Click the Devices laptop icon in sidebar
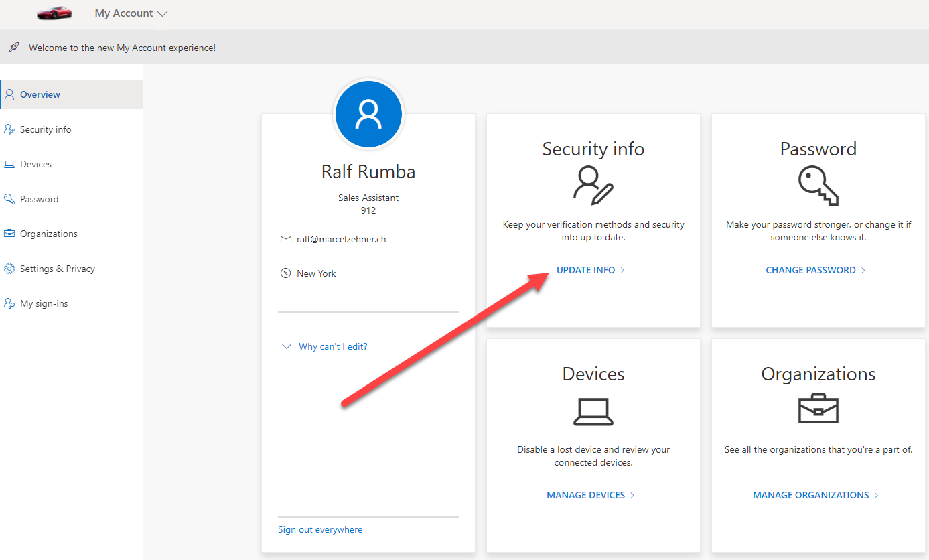This screenshot has width=929, height=560. tap(9, 164)
